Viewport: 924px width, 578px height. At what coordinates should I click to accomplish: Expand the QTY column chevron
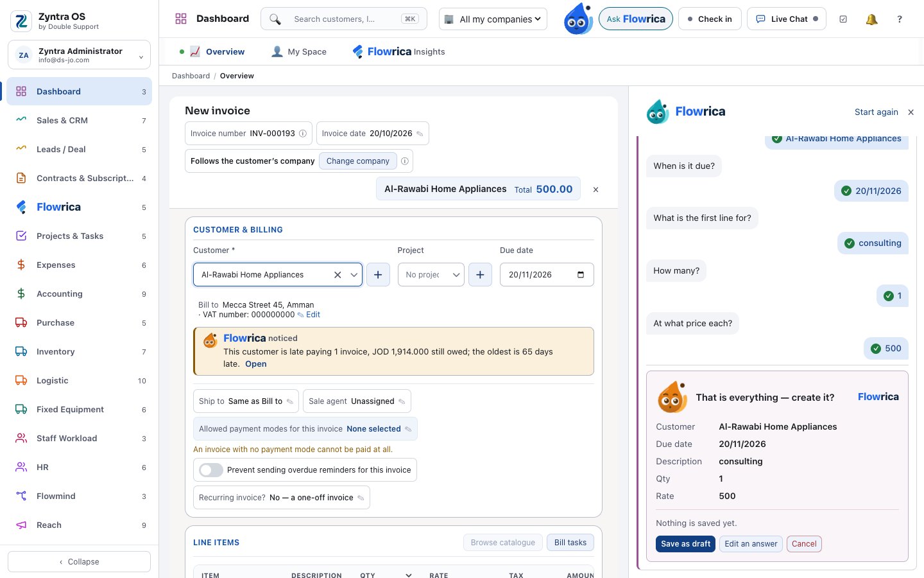click(x=409, y=575)
